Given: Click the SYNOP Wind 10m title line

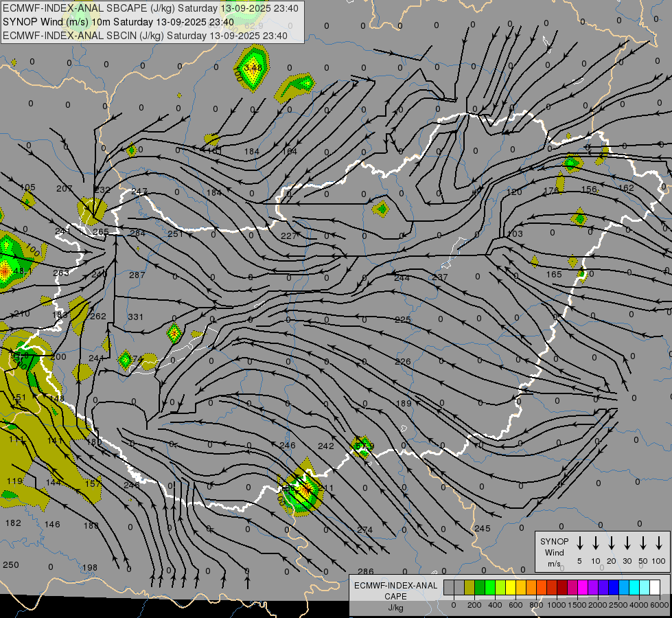Looking at the screenshot, I should point(118,22).
